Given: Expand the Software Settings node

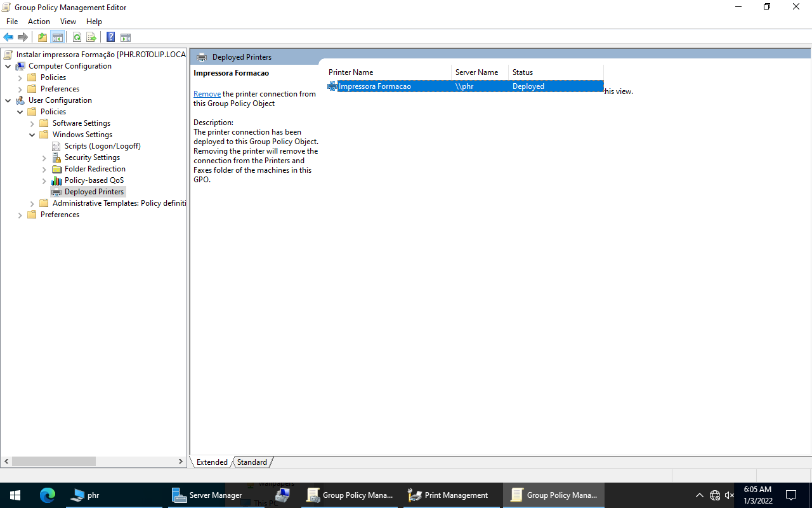Looking at the screenshot, I should coord(32,123).
